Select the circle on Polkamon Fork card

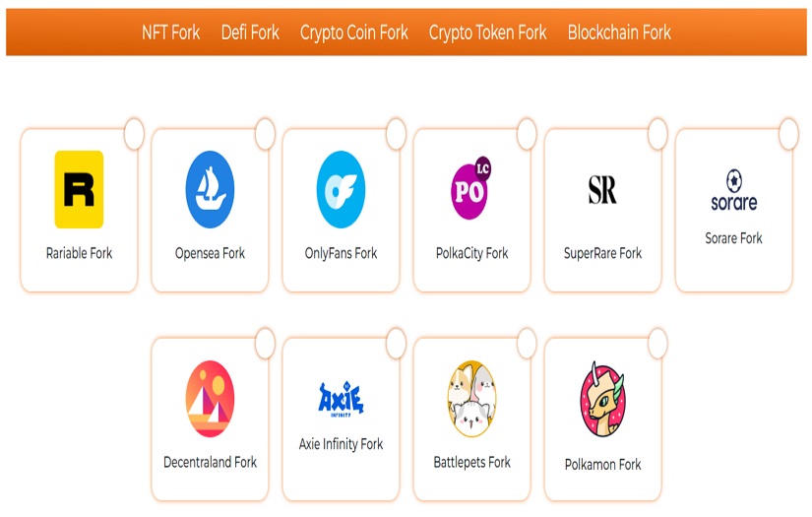[657, 343]
